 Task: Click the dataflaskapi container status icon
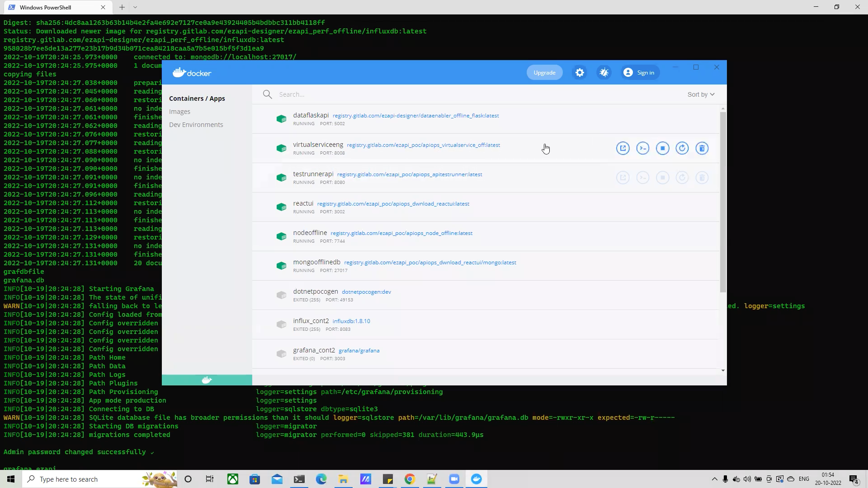click(x=281, y=119)
